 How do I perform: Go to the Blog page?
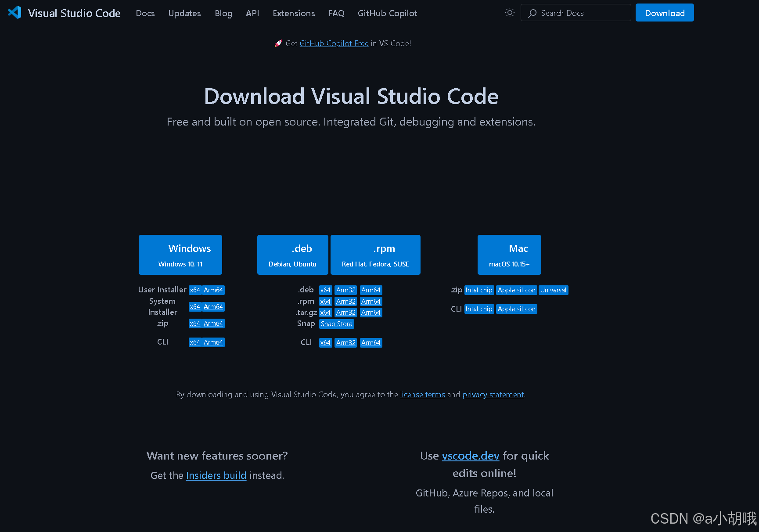223,13
